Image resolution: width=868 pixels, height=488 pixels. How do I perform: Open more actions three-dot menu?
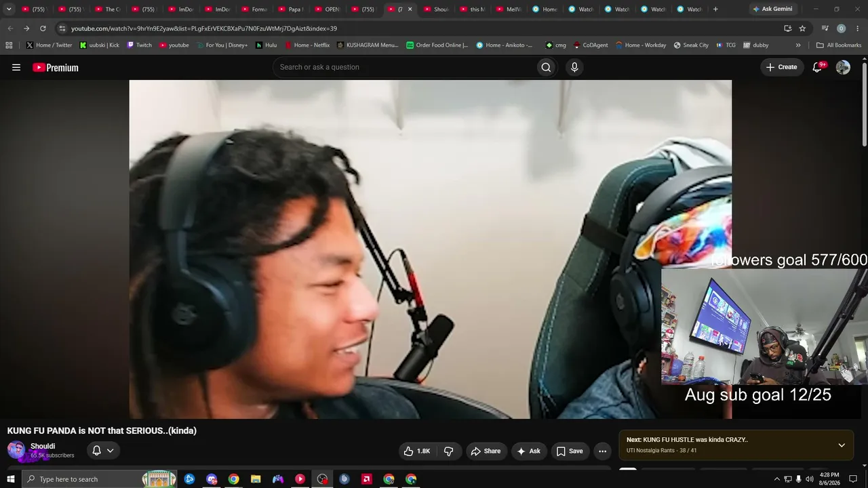[602, 451]
